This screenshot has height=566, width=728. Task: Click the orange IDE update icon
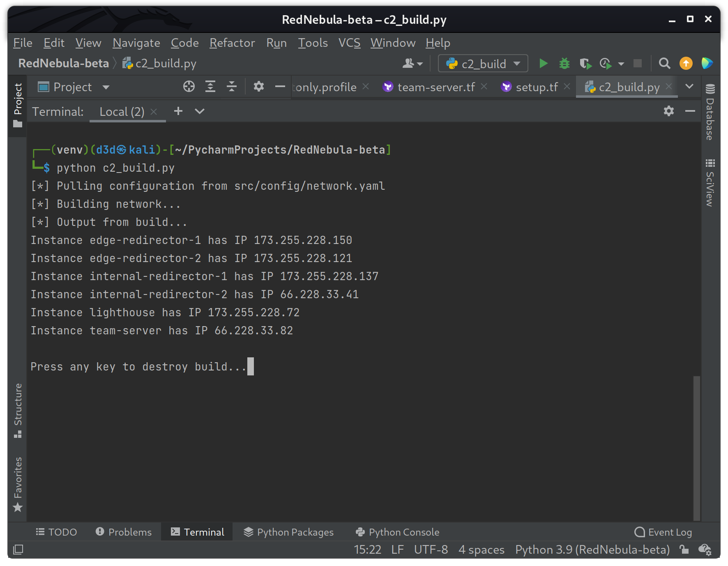686,63
